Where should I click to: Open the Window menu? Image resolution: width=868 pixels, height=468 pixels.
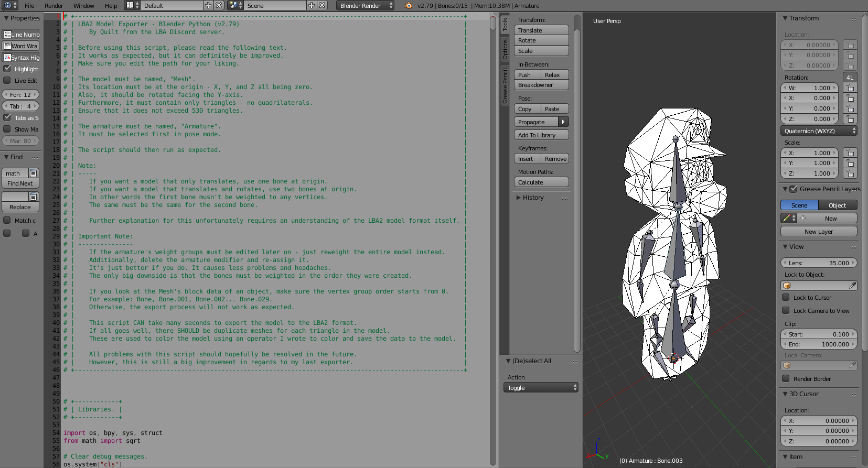pyautogui.click(x=83, y=6)
